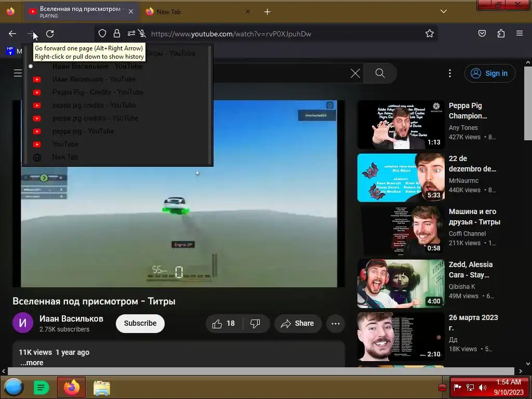Viewport: 532px width, 399px height.
Task: Select the second Иаан Васильков - YouTube history entry
Action: (x=117, y=79)
